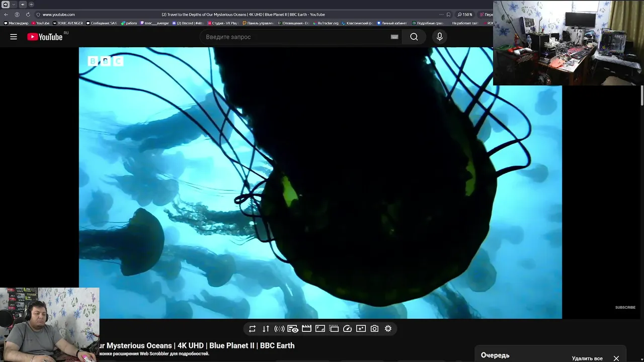Open a new browser tab with plus
Viewport: 644px width, 362px height.
coord(31,5)
